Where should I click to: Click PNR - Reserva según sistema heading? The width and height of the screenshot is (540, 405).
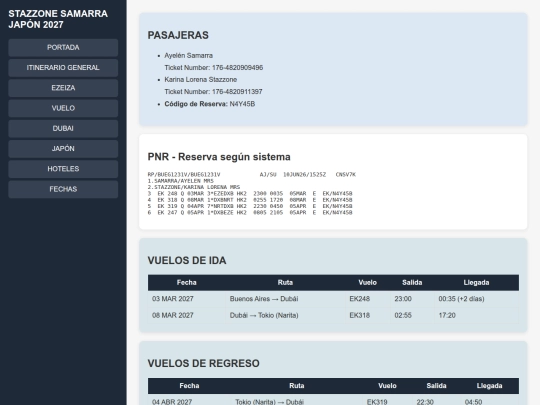(219, 157)
